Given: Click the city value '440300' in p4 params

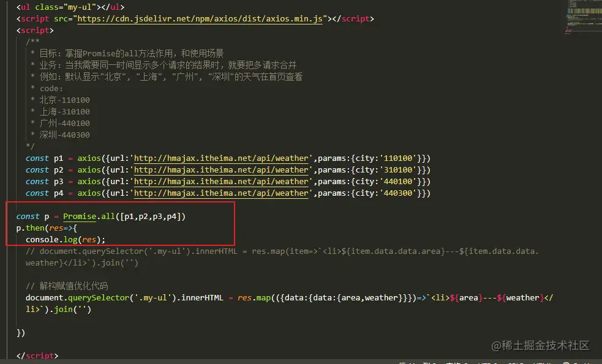Looking at the screenshot, I should point(397,193).
